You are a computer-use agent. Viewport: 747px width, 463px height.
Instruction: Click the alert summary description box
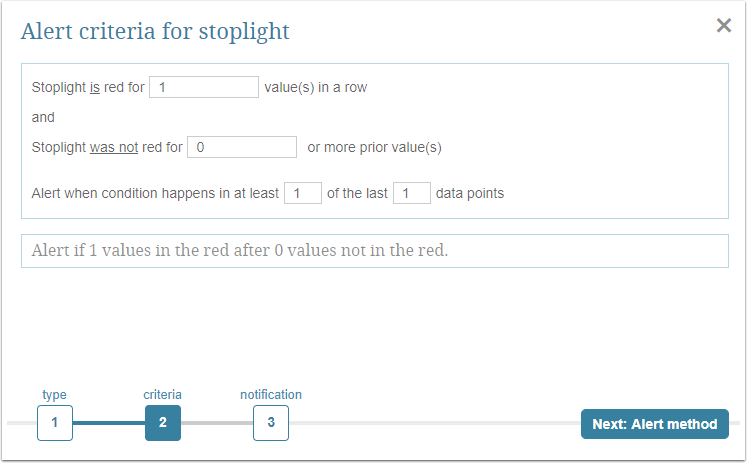click(374, 251)
